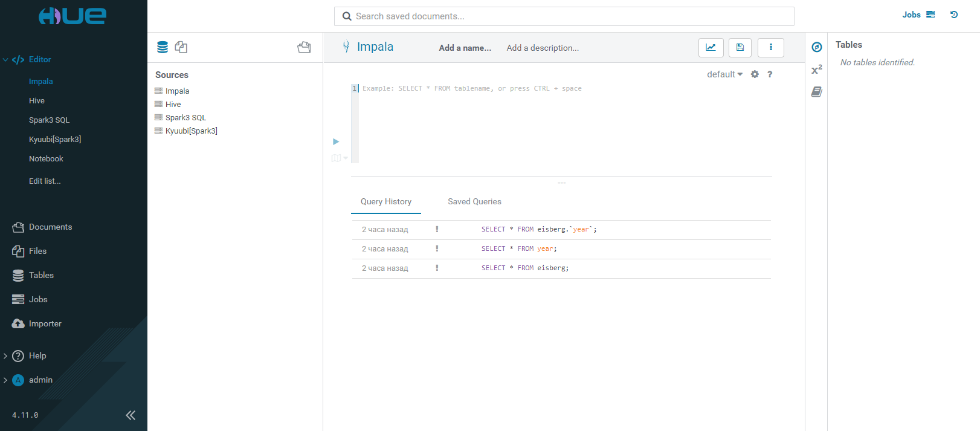Image resolution: width=980 pixels, height=431 pixels.
Task: Switch left panel to files icon
Action: (181, 47)
